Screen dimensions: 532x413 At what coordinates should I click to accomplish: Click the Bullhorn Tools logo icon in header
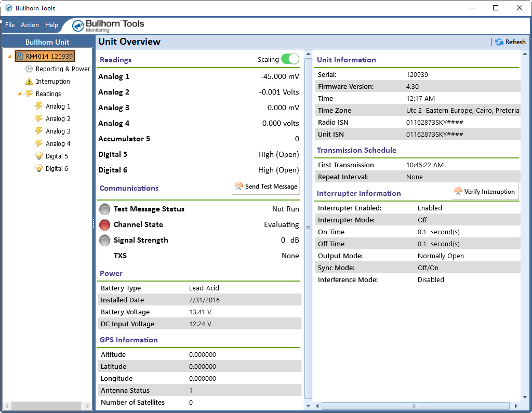tap(78, 26)
